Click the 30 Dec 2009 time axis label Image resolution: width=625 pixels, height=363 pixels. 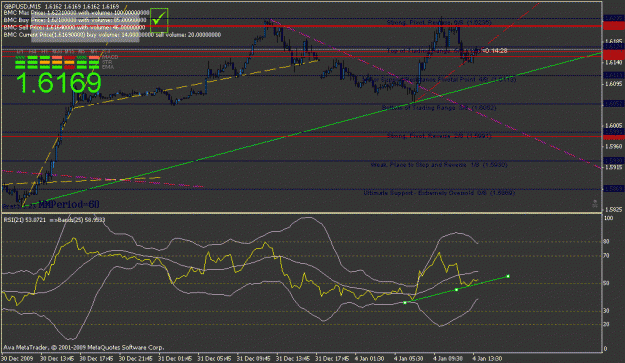coord(18,358)
